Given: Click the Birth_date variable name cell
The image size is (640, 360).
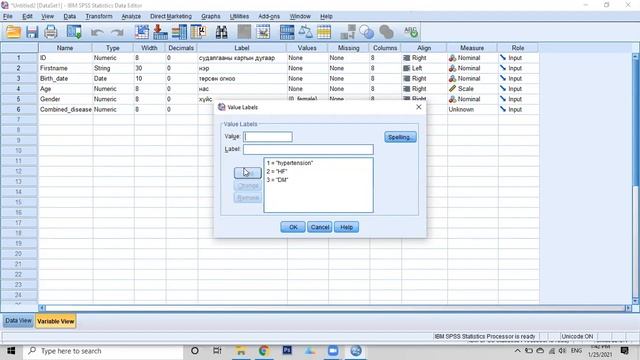Looking at the screenshot, I should (x=65, y=78).
